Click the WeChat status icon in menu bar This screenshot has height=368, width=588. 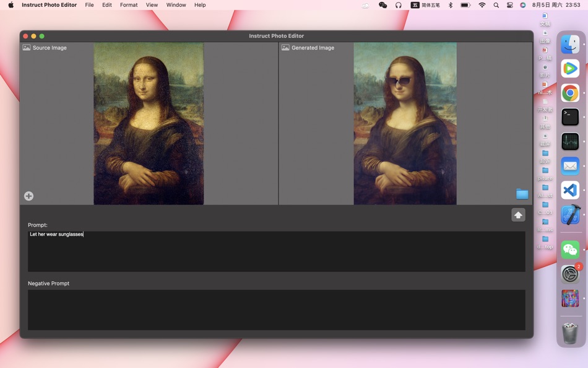click(383, 5)
